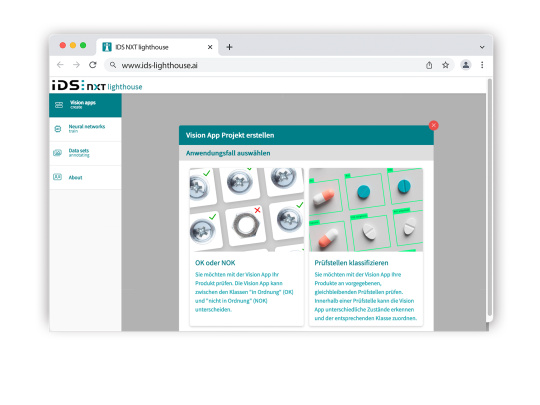Click the Vision apps sidebar icon
Screen dimensions: 540x405
59,105
